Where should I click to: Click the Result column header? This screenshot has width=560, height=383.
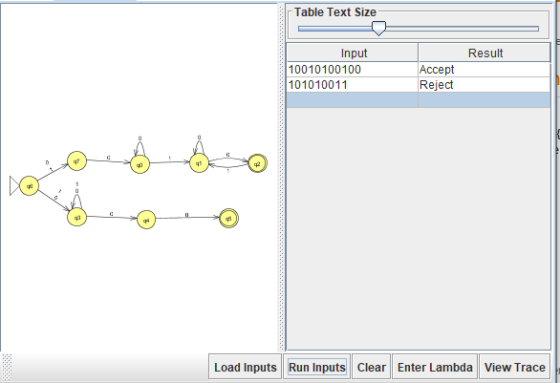pos(484,53)
